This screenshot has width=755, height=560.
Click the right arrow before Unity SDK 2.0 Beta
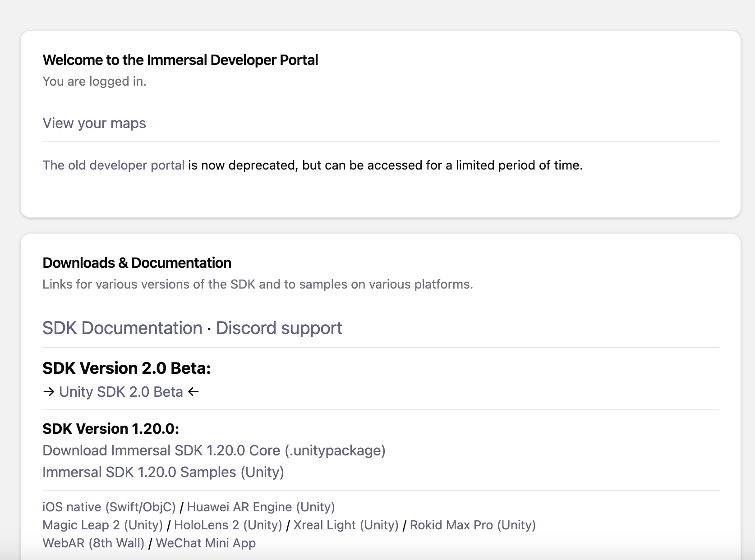coord(49,392)
